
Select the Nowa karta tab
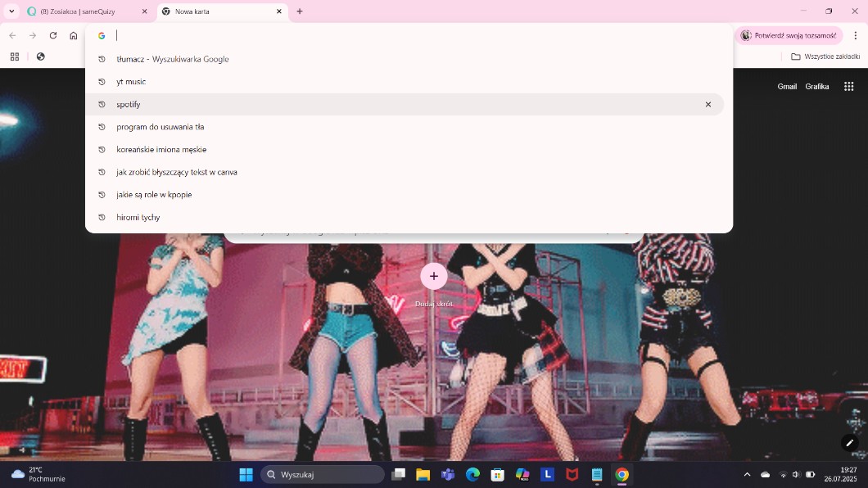tap(217, 11)
